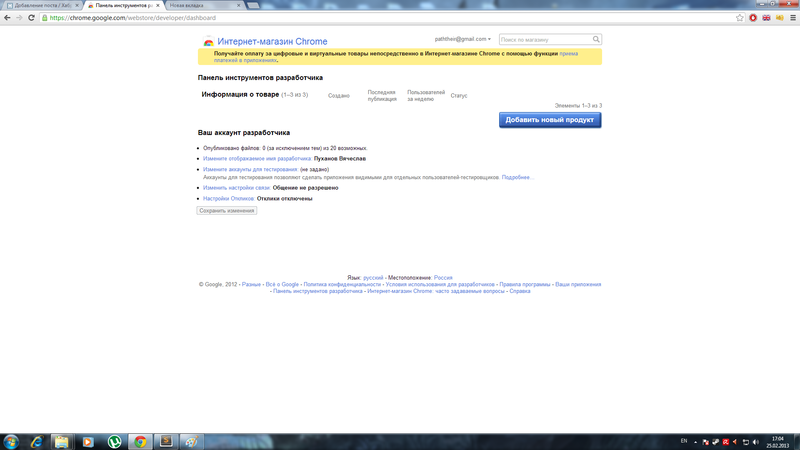Viewport: 800px width, 450px height.
Task: Open the media player on the taskbar
Action: pyautogui.click(x=88, y=441)
